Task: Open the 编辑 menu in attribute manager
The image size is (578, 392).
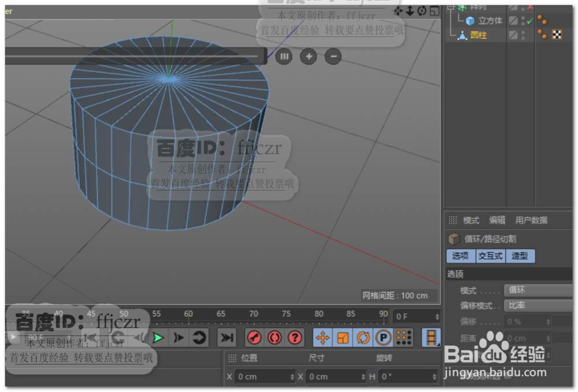Action: click(x=497, y=220)
